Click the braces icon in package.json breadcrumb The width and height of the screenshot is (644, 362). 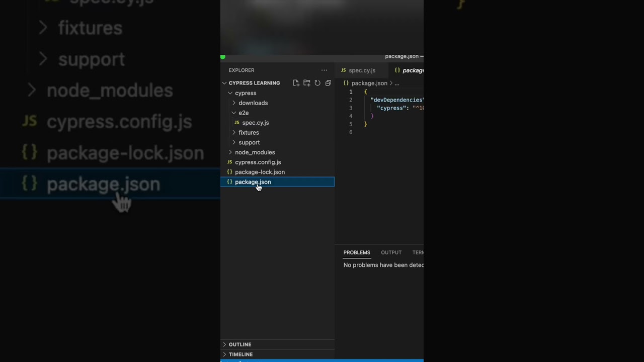[346, 83]
